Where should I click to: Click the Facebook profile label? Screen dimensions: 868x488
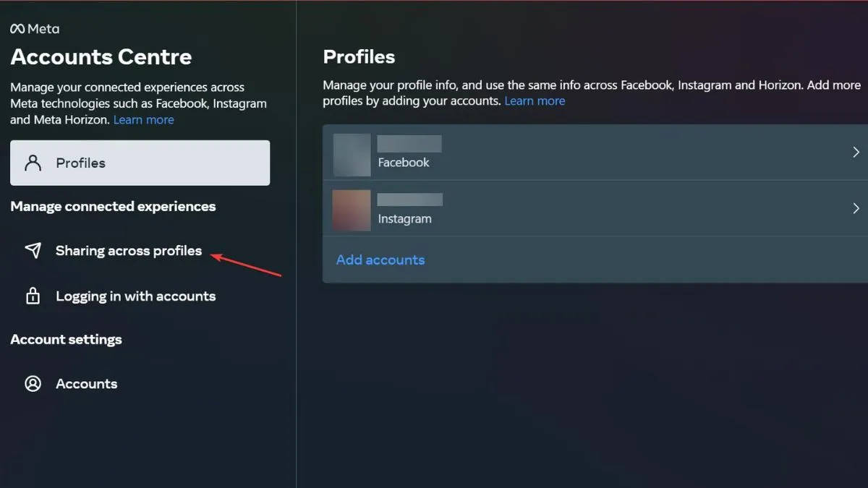(404, 163)
